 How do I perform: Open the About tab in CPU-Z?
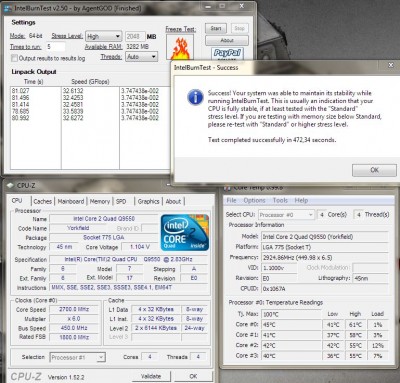(x=173, y=201)
